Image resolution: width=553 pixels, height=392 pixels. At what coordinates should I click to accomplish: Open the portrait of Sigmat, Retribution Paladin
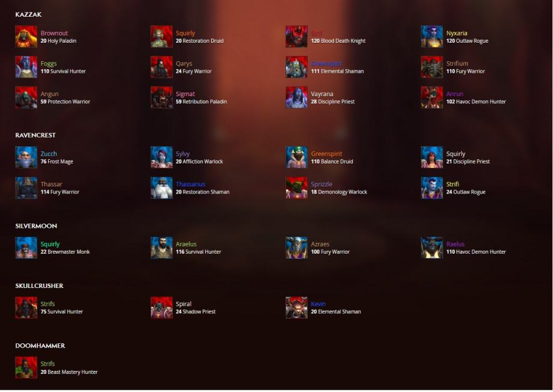pos(162,97)
